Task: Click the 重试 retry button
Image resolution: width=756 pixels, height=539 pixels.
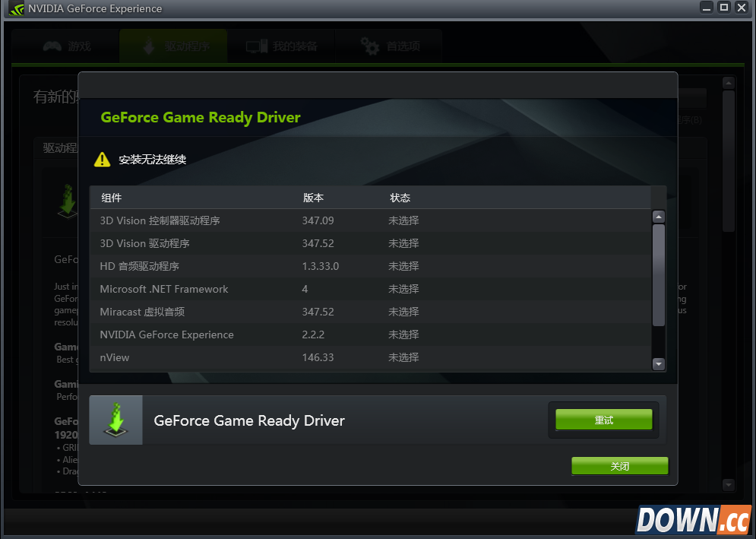Action: [x=603, y=420]
